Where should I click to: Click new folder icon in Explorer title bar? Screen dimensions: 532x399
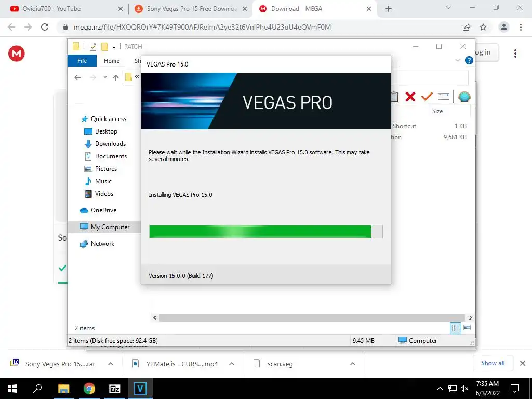(x=104, y=46)
